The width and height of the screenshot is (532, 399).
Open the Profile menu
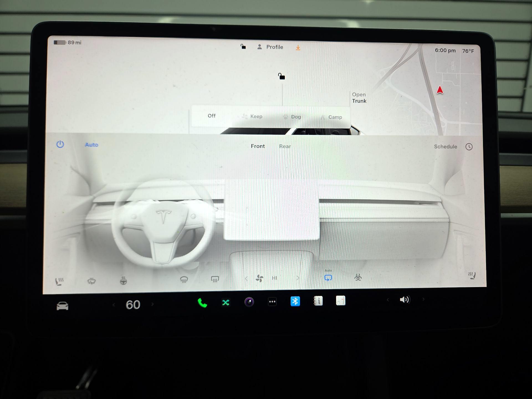click(x=270, y=47)
